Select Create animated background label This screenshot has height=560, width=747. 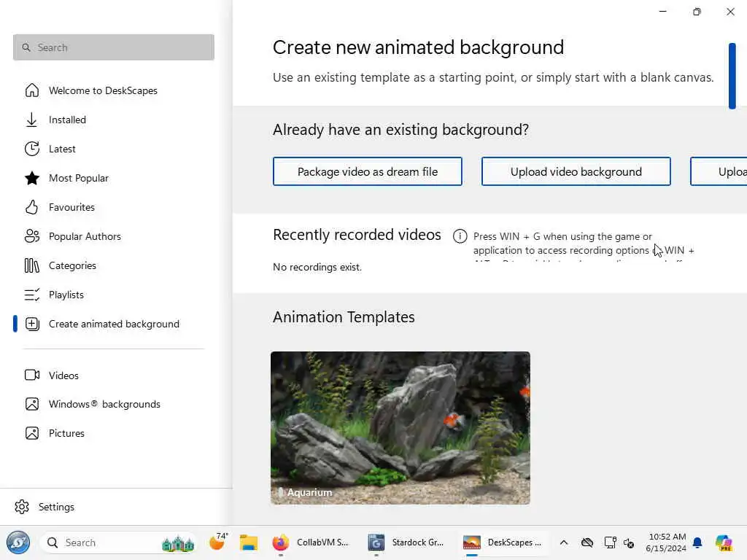click(x=114, y=324)
